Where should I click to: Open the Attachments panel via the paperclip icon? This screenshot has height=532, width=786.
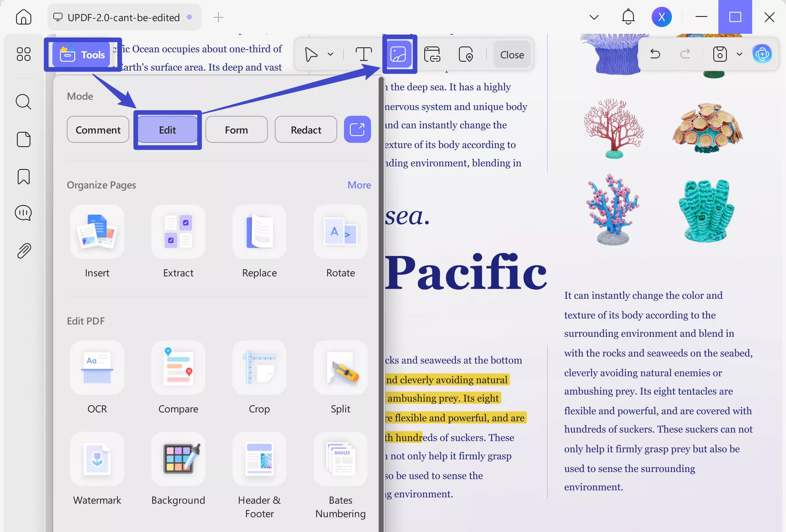pos(23,250)
